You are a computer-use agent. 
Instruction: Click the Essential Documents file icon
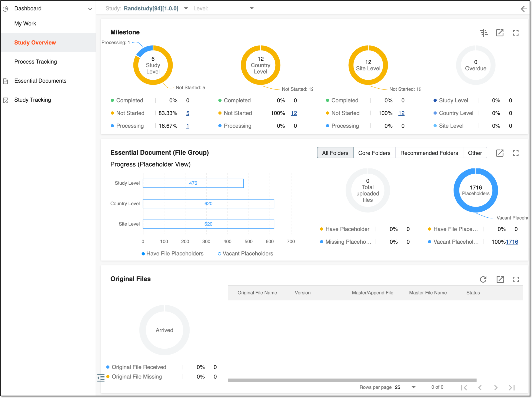pyautogui.click(x=6, y=81)
